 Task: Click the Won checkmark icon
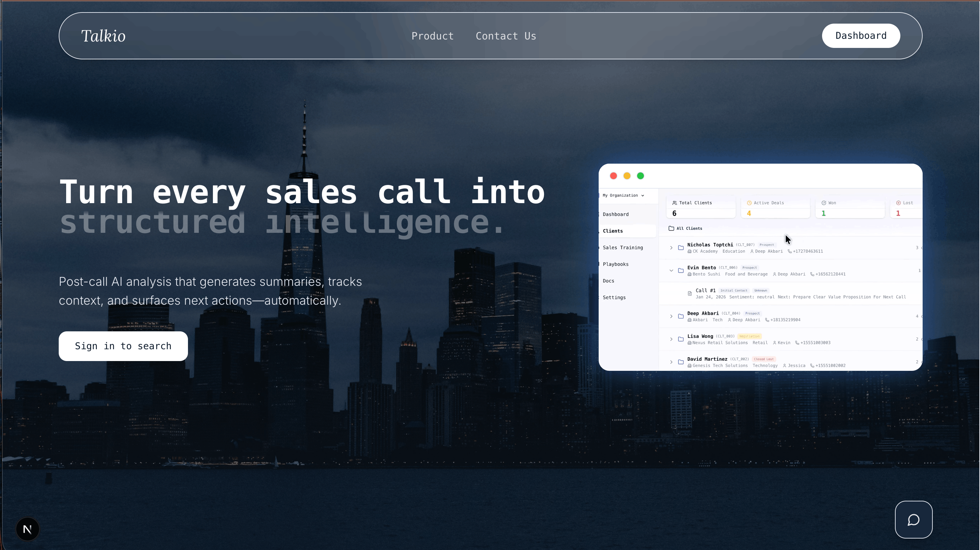[x=824, y=203]
